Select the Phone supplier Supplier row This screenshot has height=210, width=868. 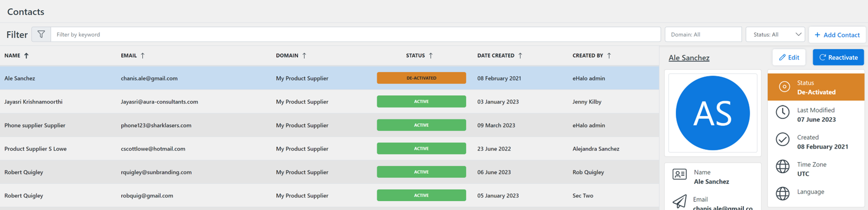(x=329, y=125)
